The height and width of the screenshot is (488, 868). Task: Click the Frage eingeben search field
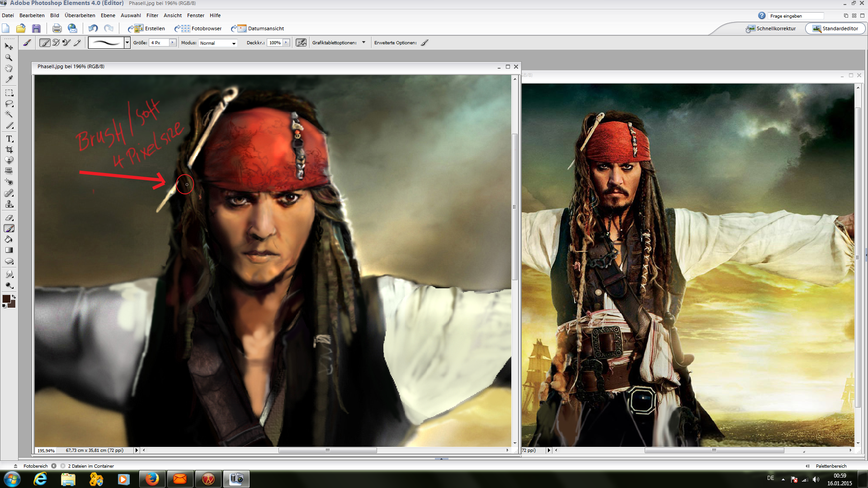point(796,16)
